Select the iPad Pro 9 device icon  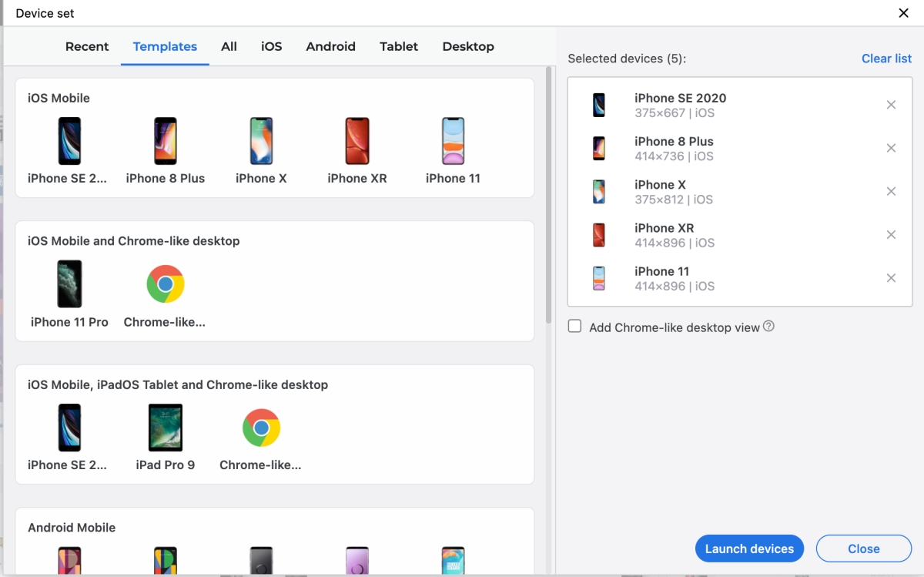click(x=166, y=428)
